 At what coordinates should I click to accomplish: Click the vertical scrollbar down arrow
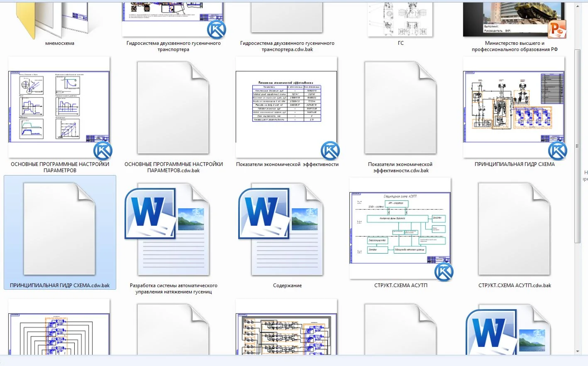coord(577,351)
